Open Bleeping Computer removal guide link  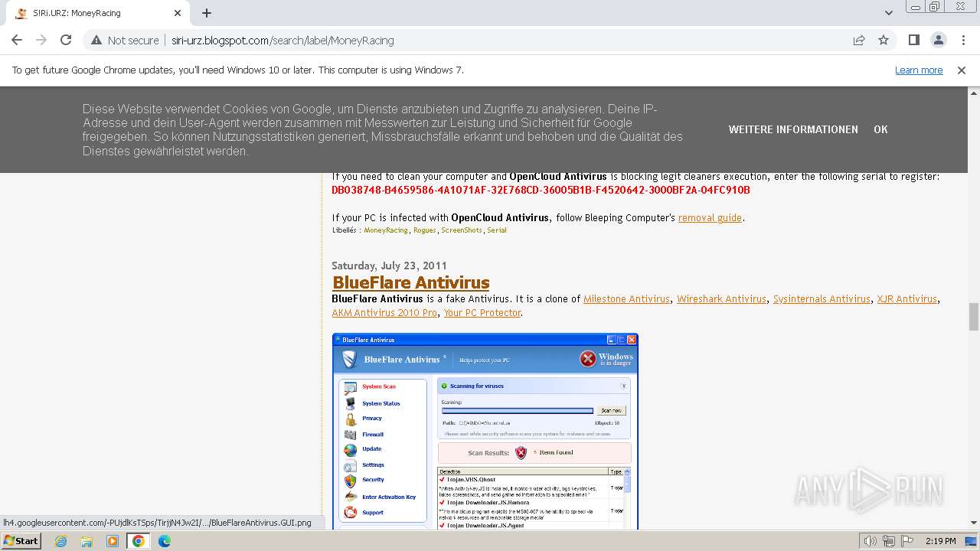tap(710, 217)
